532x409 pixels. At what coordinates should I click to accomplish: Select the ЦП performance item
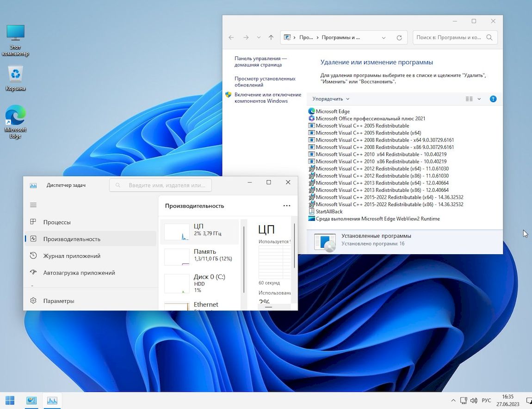[200, 232]
